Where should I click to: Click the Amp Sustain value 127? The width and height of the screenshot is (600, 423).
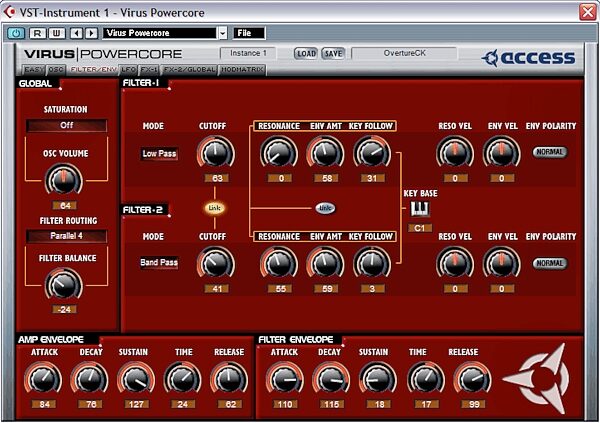(136, 404)
